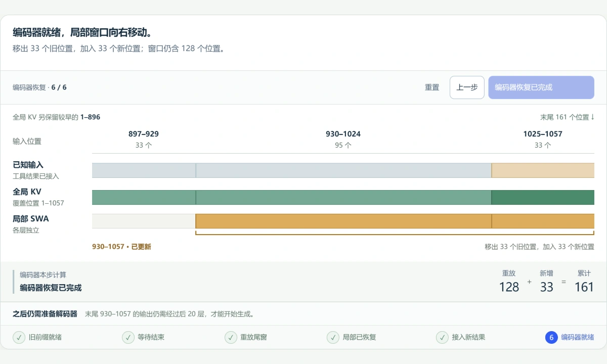Click the 之后仍需准备解码器 heading

(45, 314)
